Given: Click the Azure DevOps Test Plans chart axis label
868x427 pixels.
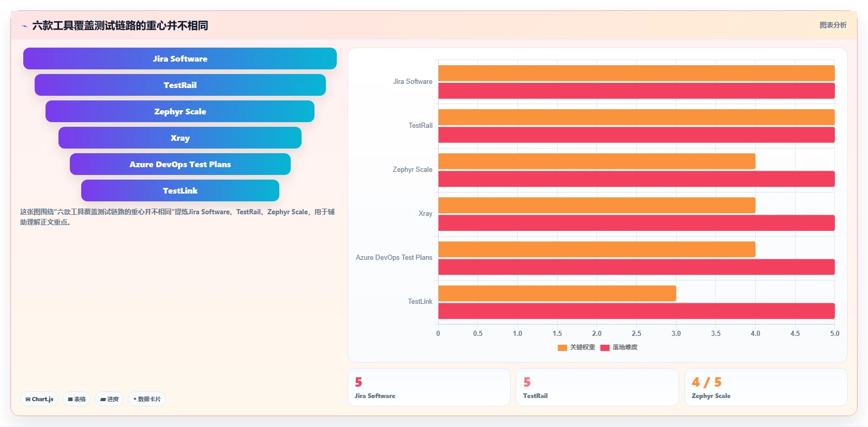Looking at the screenshot, I should [x=394, y=257].
